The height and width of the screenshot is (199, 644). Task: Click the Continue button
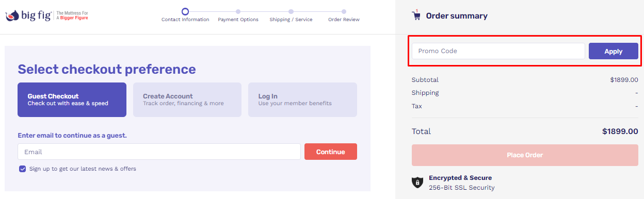[x=331, y=152]
